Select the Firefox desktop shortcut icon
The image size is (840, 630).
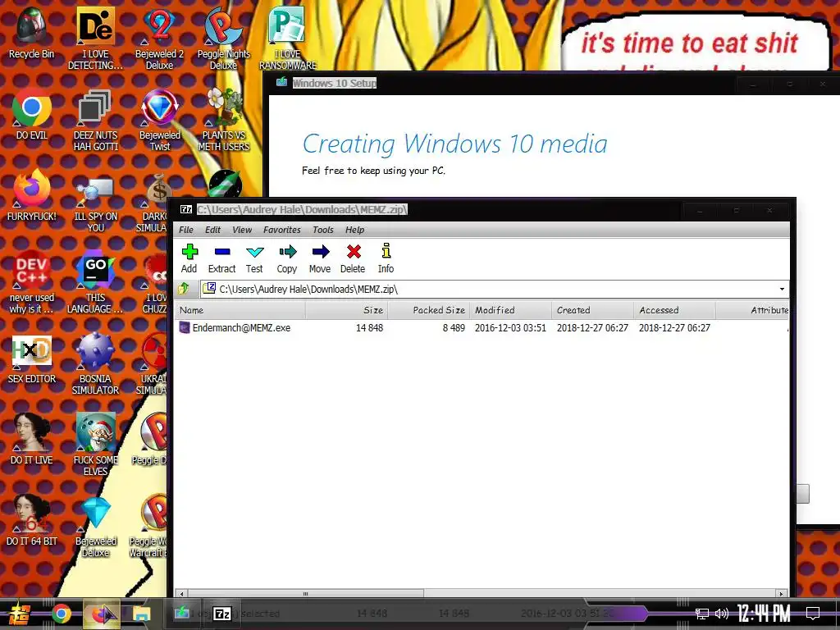coord(32,195)
